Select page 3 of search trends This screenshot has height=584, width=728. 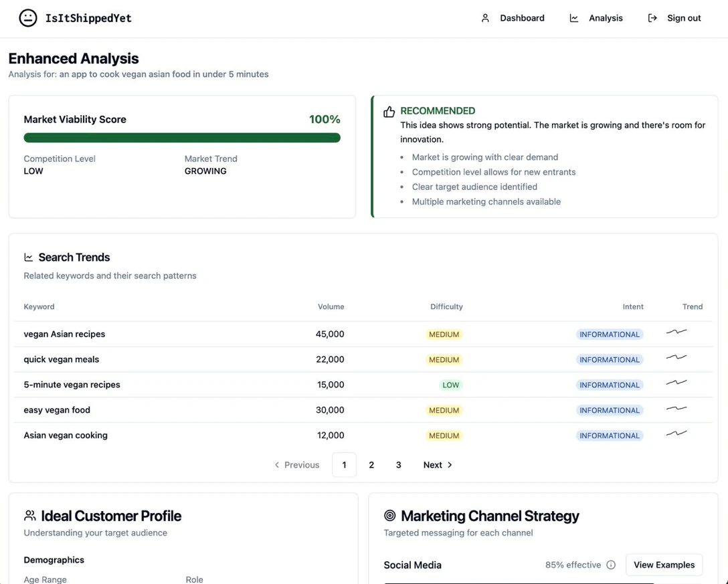(x=398, y=465)
